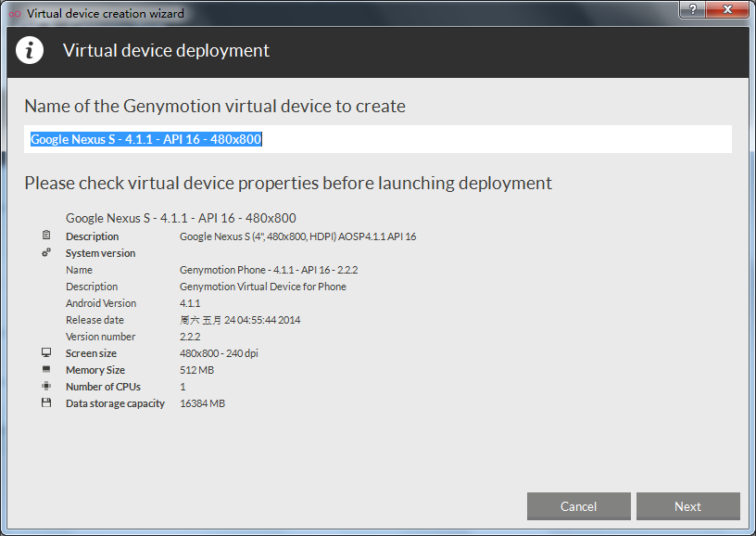This screenshot has height=536, width=756.
Task: Click the Genymotion logo in title bar
Action: coord(14,14)
